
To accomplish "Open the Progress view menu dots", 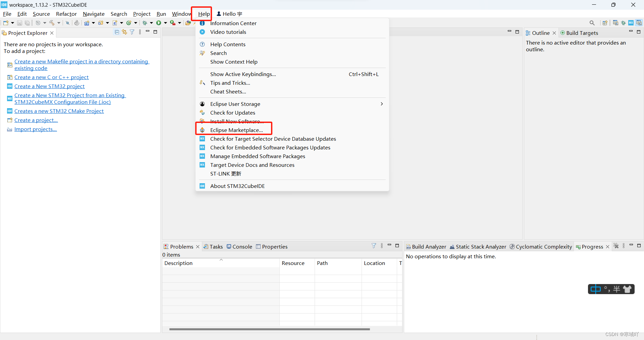I will (624, 246).
